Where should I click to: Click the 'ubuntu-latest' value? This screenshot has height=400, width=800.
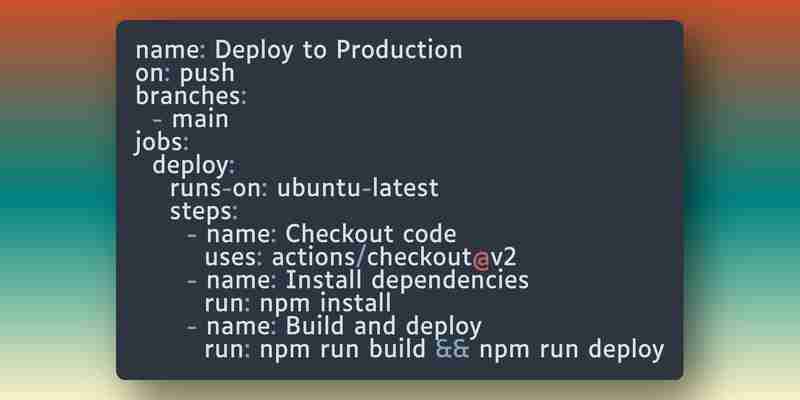coord(358,188)
